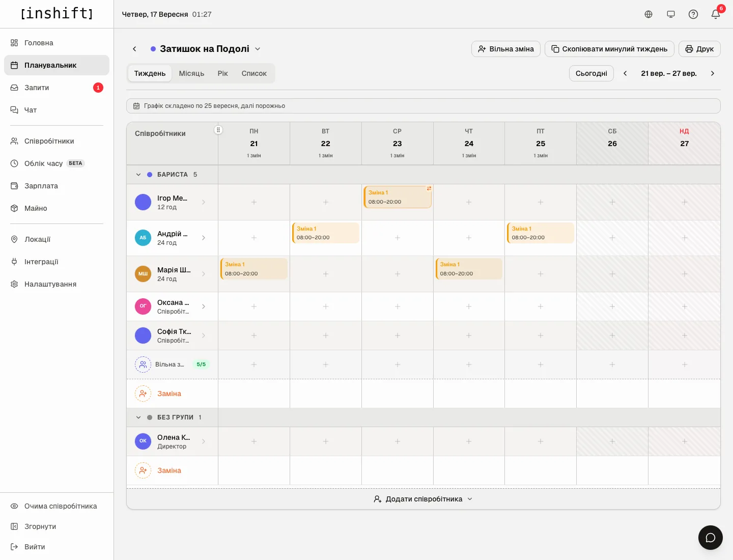Collapse the БАРИСТА group
This screenshot has width=733, height=560.
point(138,175)
